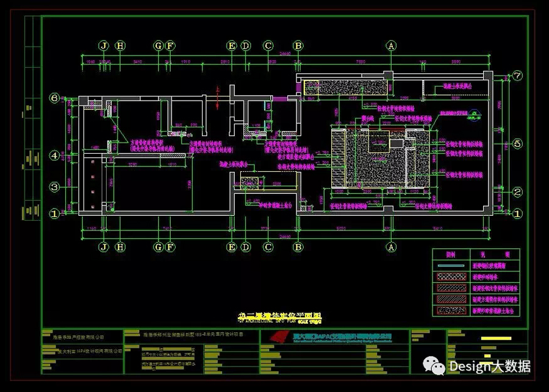This screenshot has width=549, height=392.
Task: Click the long yellow bar in title block
Action: click(x=496, y=337)
